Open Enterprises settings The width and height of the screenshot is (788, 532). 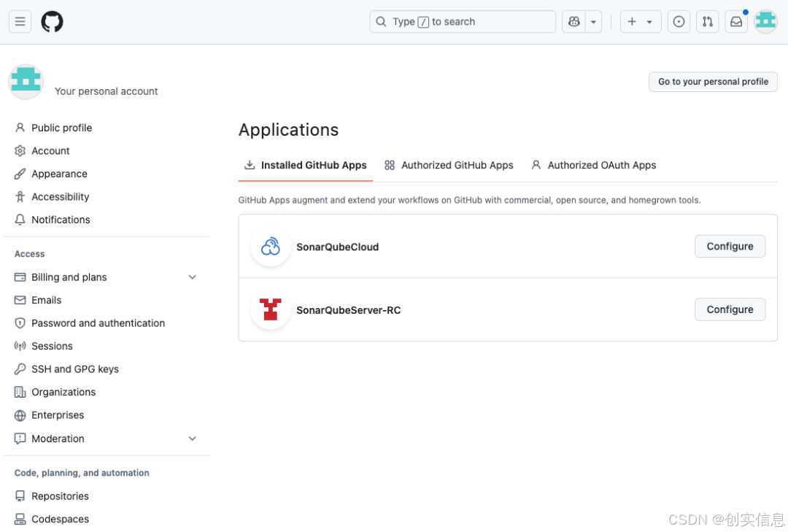point(58,415)
